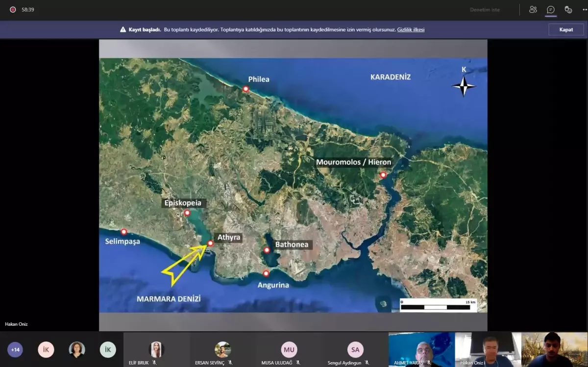588x367 pixels.
Task: Click the red marker at Bathonea
Action: click(267, 250)
